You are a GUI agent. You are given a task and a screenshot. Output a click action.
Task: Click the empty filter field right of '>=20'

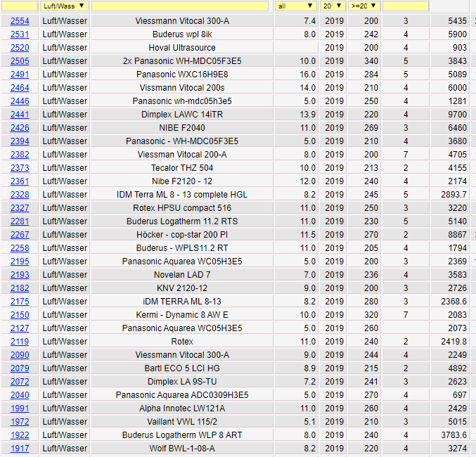[405, 6]
